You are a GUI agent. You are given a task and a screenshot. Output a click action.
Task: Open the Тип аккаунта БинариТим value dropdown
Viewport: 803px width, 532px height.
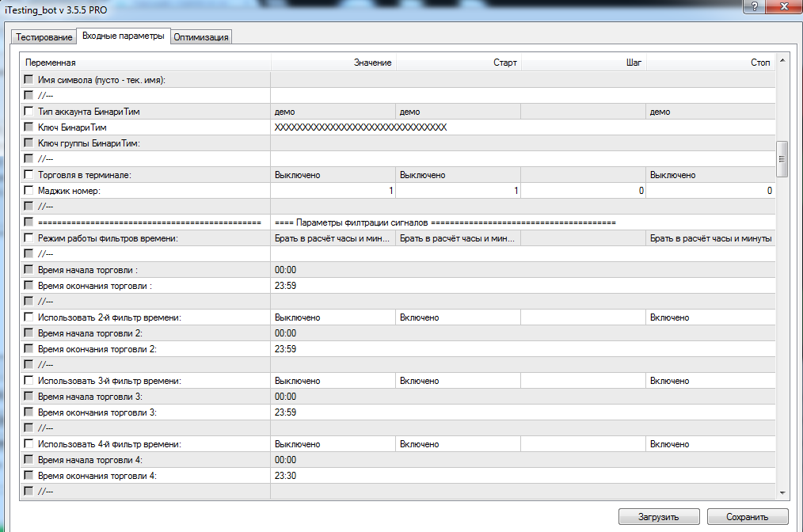pos(333,112)
